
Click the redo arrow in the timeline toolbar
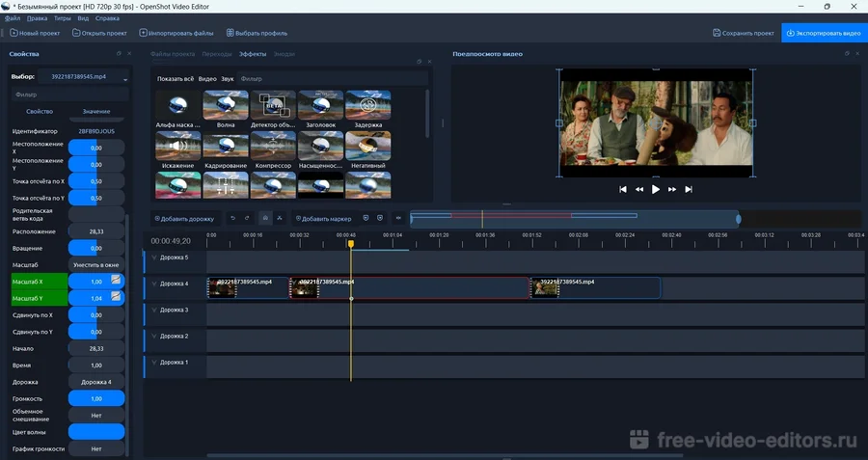[247, 219]
